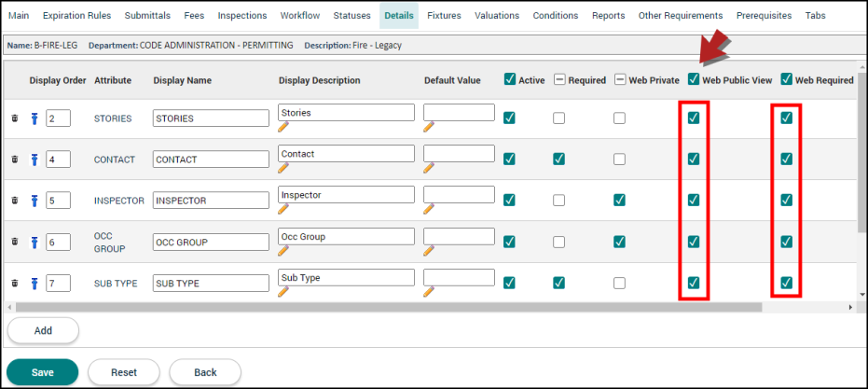Open the Valuations tab
Viewport: 868px width, 389px height.
[x=497, y=16]
